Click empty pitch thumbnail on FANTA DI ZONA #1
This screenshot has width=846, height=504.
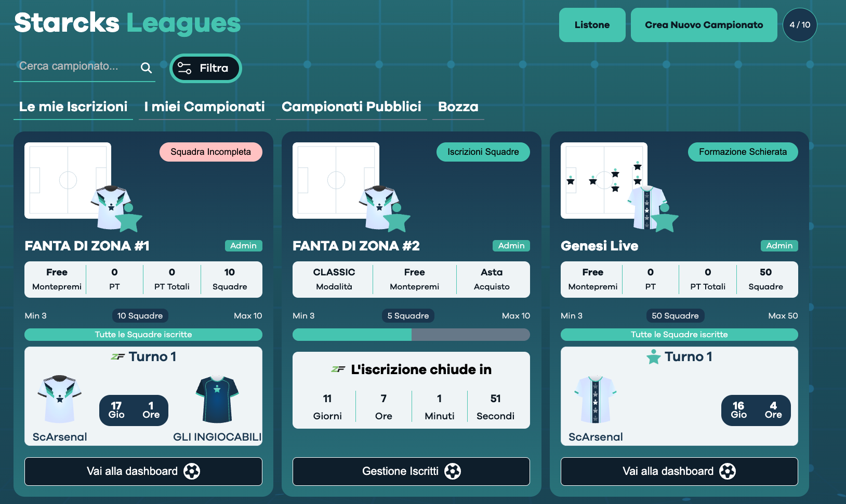68,180
